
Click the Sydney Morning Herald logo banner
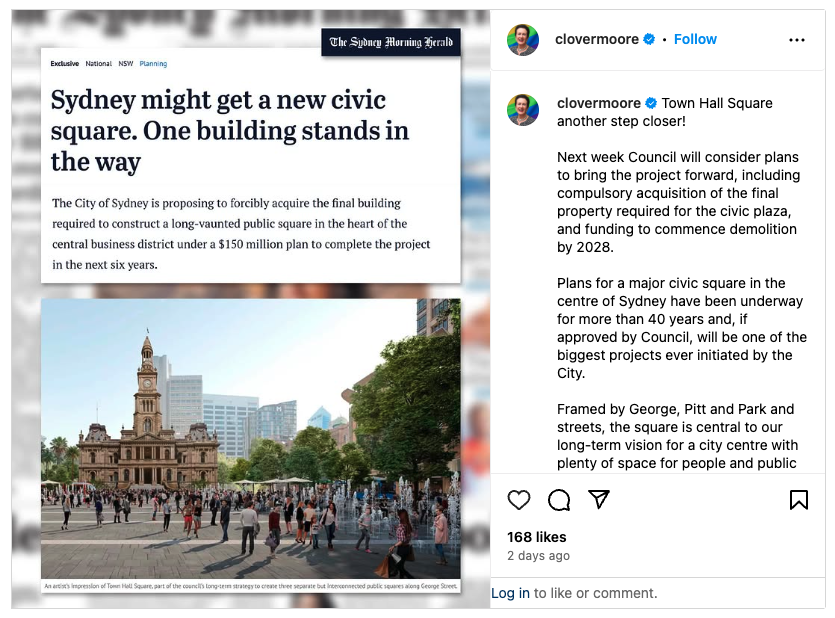pyautogui.click(x=391, y=42)
